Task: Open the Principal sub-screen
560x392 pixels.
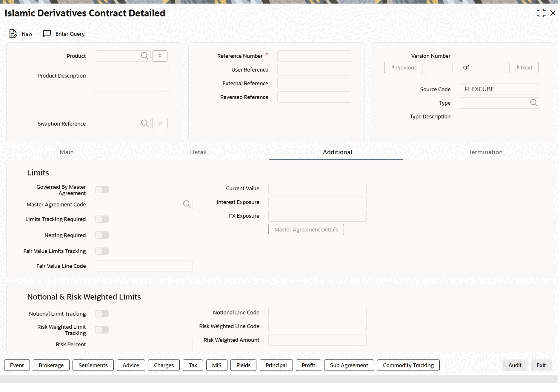Action: 276,365
